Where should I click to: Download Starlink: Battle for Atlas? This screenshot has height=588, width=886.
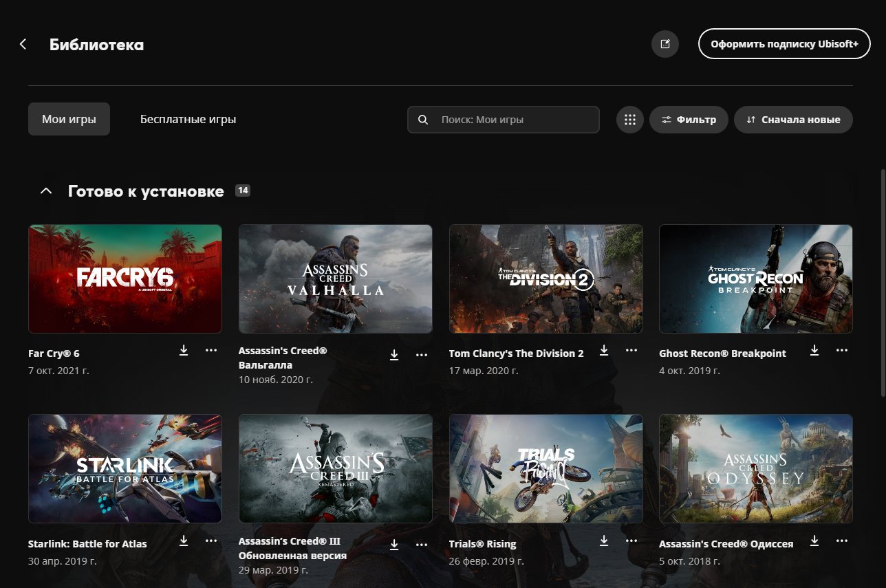point(184,541)
